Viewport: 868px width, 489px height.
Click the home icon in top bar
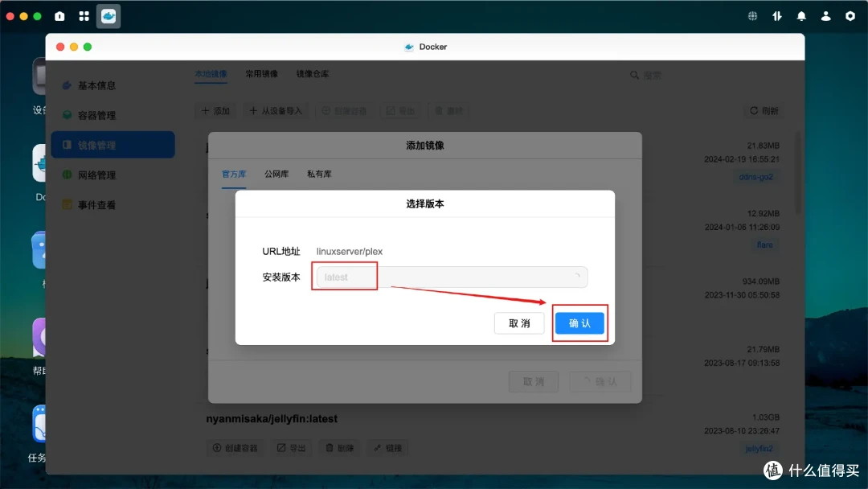point(59,16)
